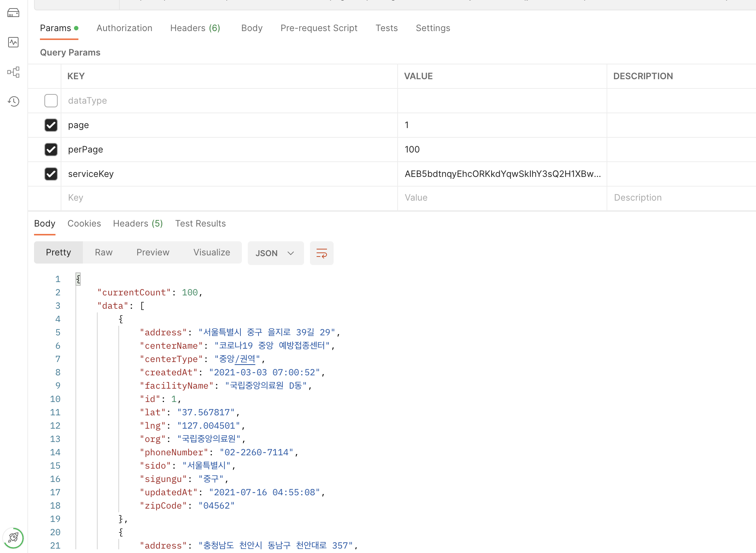Open the History sidebar icon
Screen dimensions: 756x553
click(13, 101)
